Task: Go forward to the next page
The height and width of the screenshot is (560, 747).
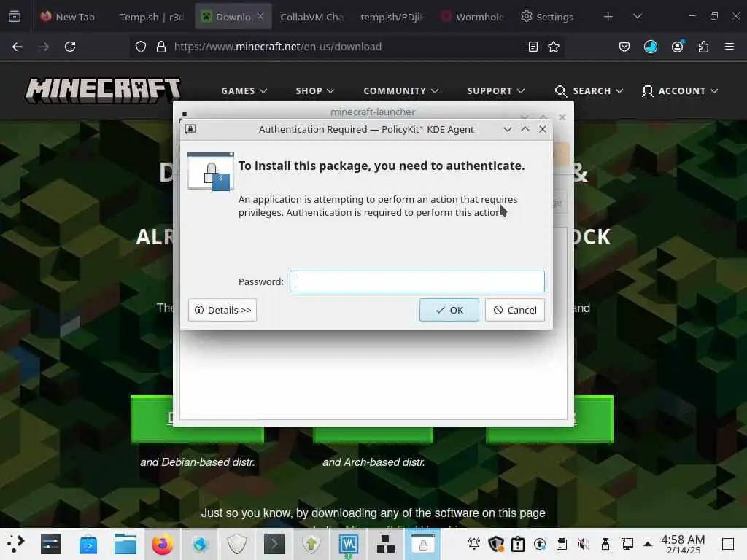Action: (x=44, y=47)
